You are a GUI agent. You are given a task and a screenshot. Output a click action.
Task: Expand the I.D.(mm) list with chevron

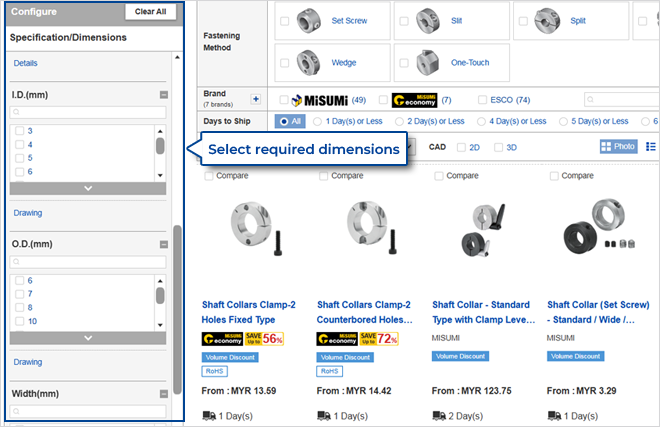tap(88, 187)
